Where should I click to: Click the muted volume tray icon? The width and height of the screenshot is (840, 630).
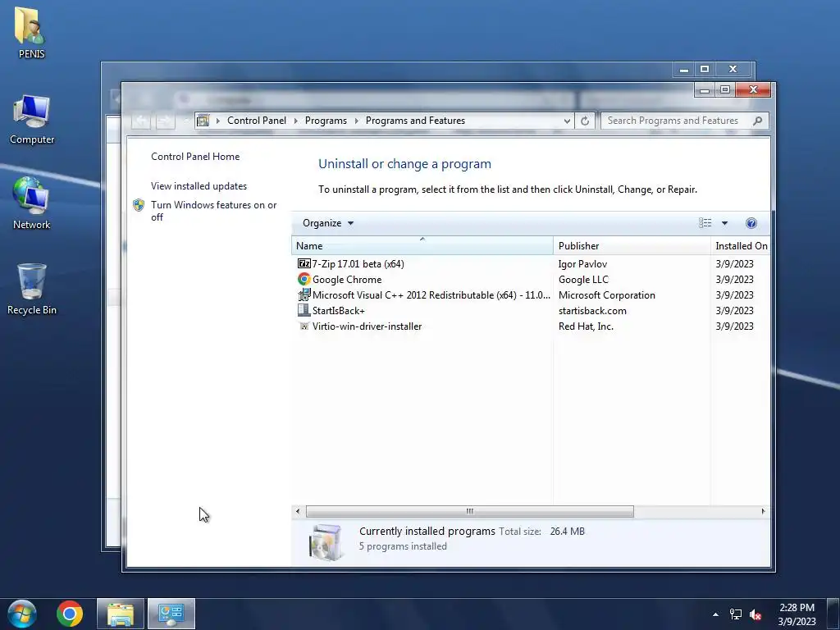click(x=756, y=614)
